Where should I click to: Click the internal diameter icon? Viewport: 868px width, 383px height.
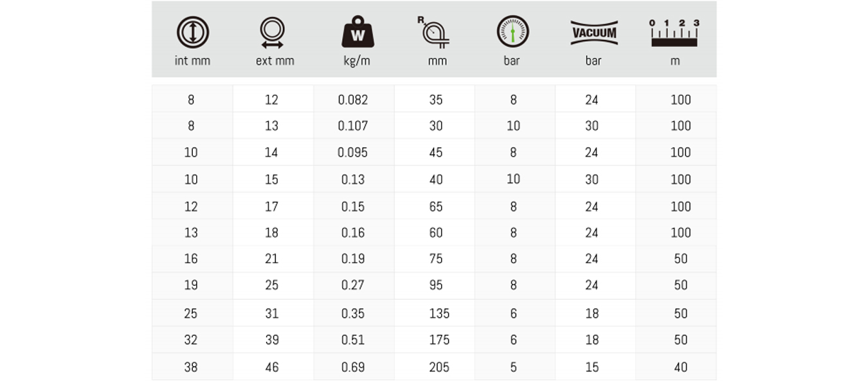(x=193, y=32)
